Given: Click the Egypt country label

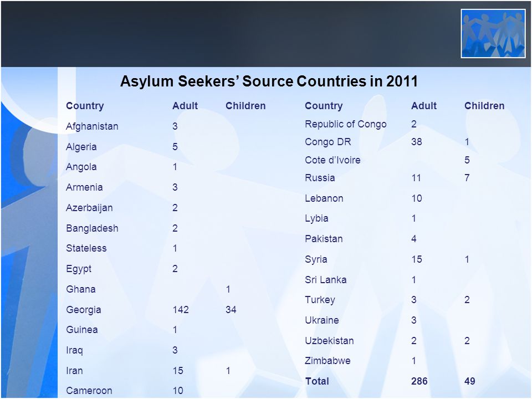Looking at the screenshot, I should click(79, 269).
